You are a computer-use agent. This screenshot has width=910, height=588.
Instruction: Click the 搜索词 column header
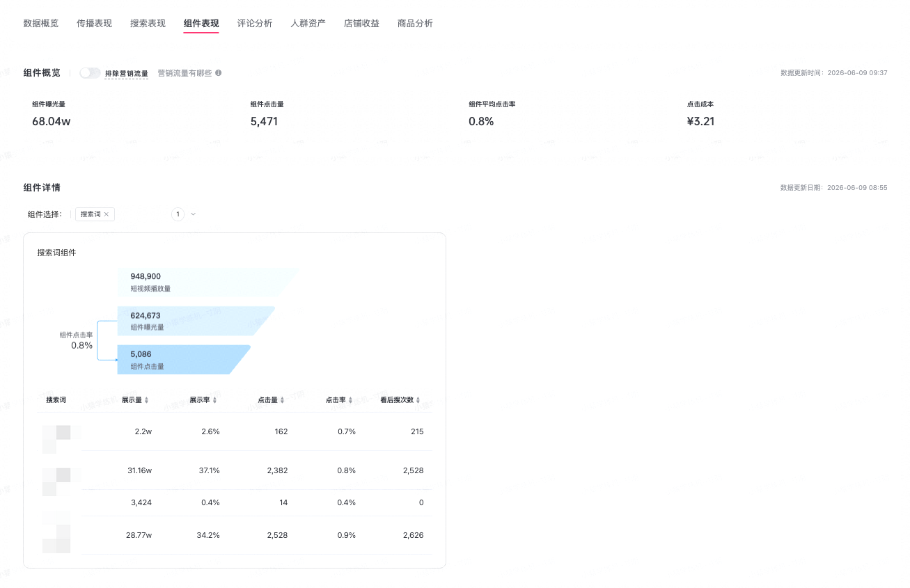click(56, 400)
